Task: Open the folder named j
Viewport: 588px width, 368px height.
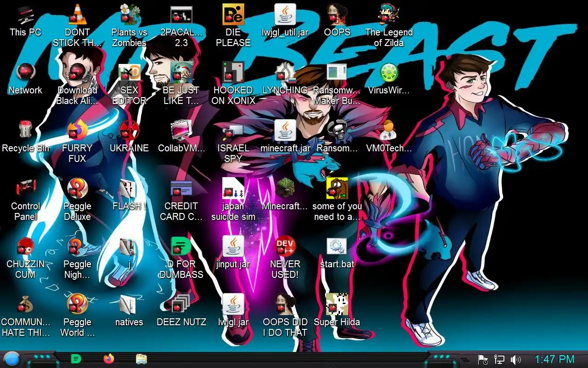Action: pos(129,247)
